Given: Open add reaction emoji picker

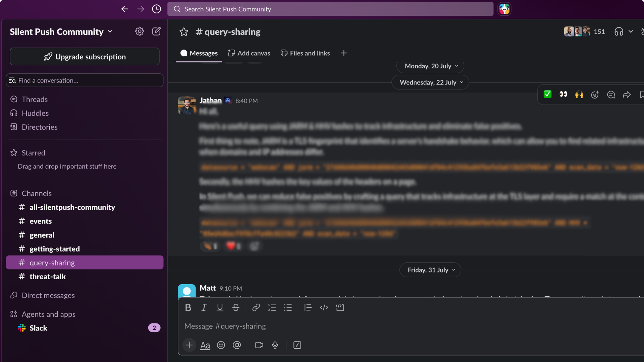Looking at the screenshot, I should [595, 95].
